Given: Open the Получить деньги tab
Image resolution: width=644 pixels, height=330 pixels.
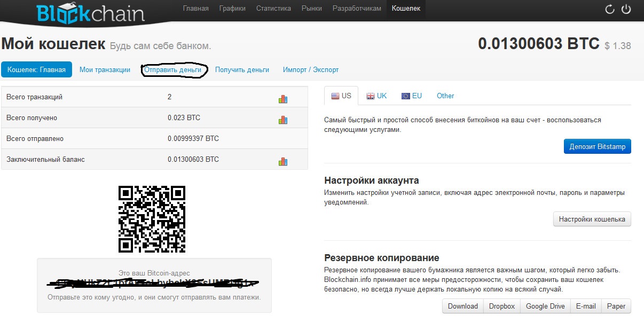Looking at the screenshot, I should (x=242, y=69).
